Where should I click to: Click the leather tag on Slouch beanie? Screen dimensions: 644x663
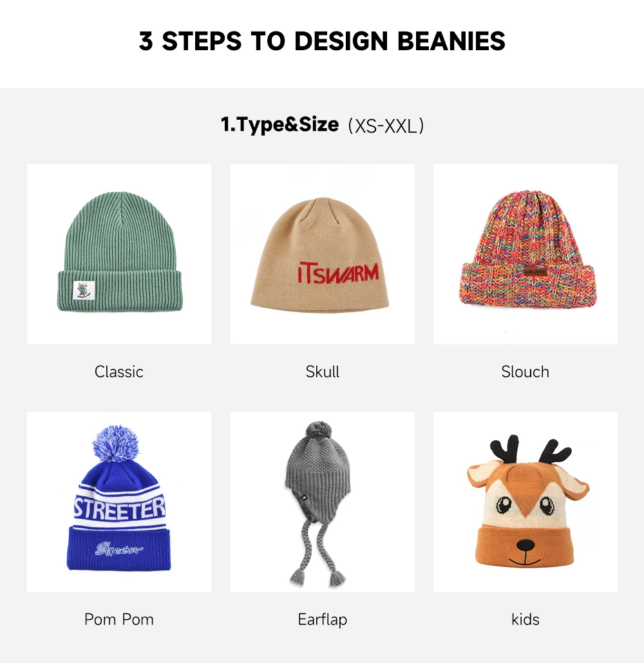535,271
